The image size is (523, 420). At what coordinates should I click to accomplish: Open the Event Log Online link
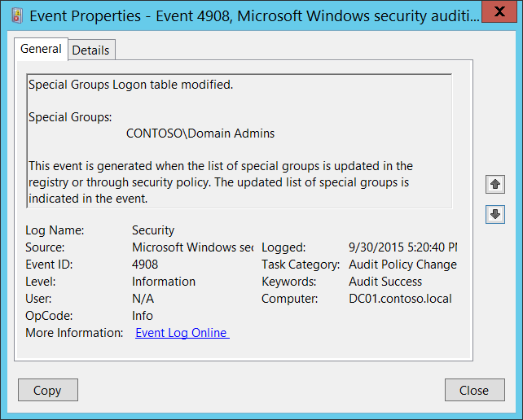[181, 333]
